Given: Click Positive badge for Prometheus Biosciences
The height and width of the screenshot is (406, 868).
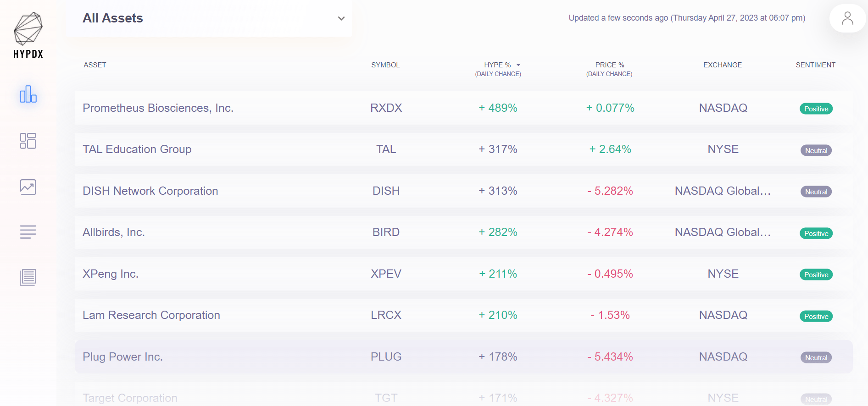Looking at the screenshot, I should click(816, 109).
